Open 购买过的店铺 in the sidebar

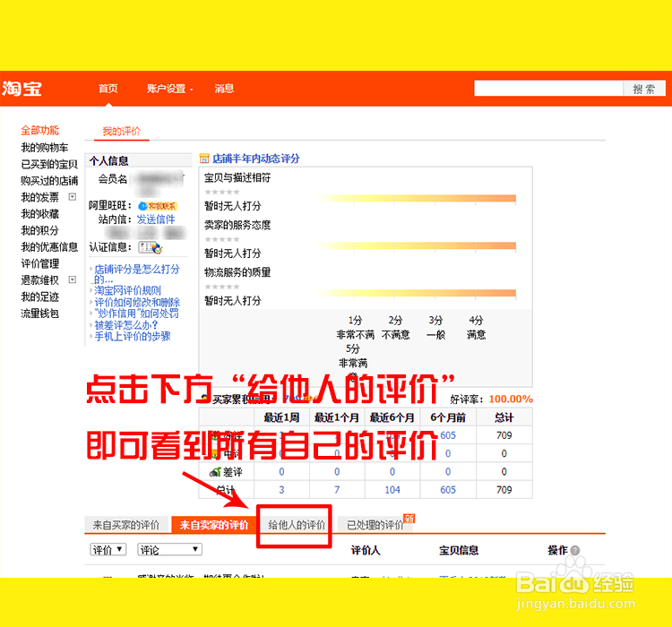(x=49, y=180)
